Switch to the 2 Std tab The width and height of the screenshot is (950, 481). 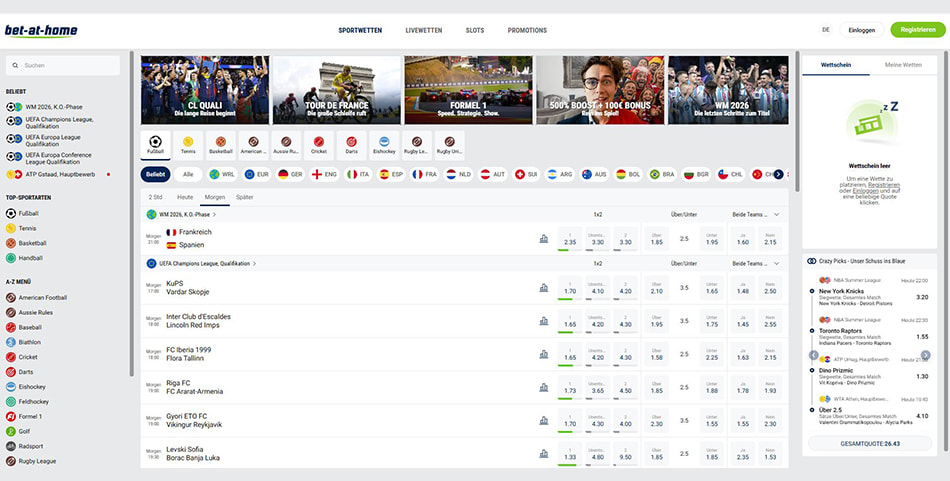(156, 197)
